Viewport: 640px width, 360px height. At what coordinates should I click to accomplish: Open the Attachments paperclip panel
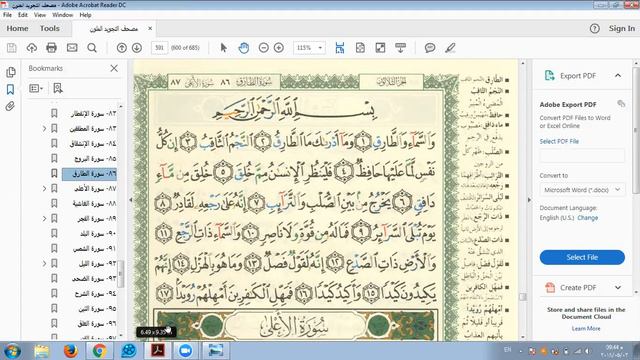[10, 107]
